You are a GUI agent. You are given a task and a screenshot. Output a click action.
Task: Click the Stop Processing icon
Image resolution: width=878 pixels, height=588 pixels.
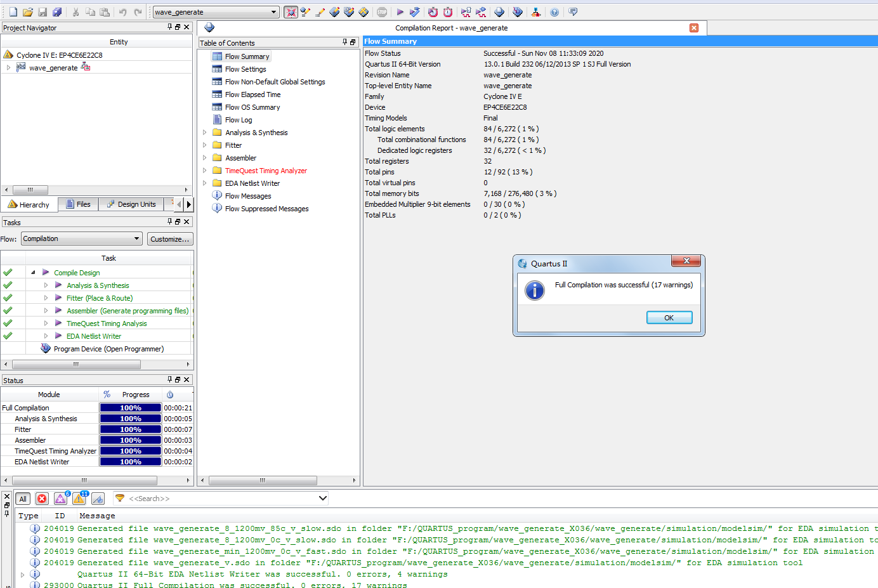coord(382,12)
